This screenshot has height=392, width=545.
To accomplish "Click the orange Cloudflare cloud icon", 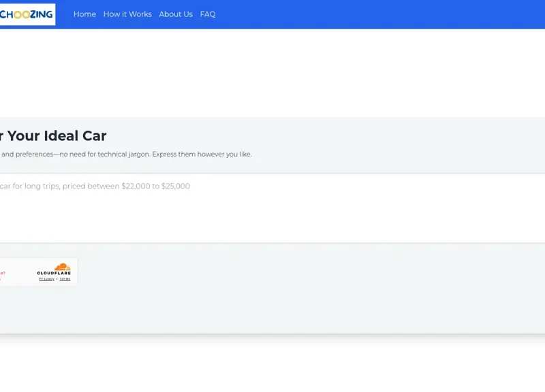I will coord(63,267).
